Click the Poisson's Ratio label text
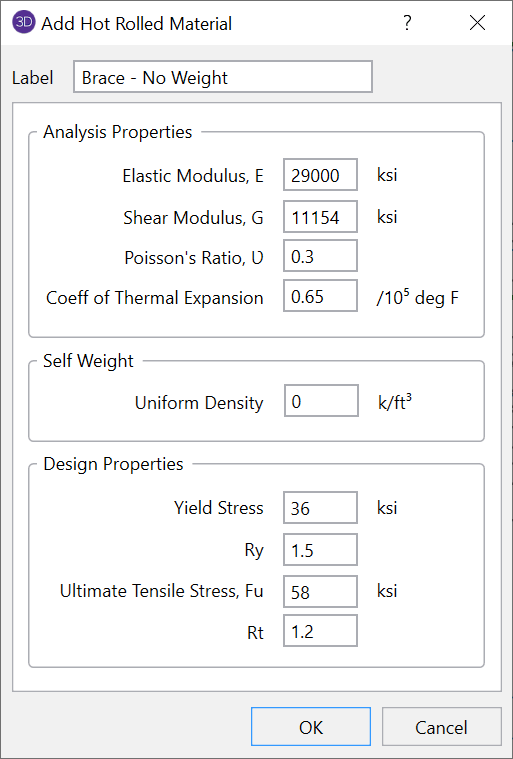The height and width of the screenshot is (759, 513). pos(194,258)
